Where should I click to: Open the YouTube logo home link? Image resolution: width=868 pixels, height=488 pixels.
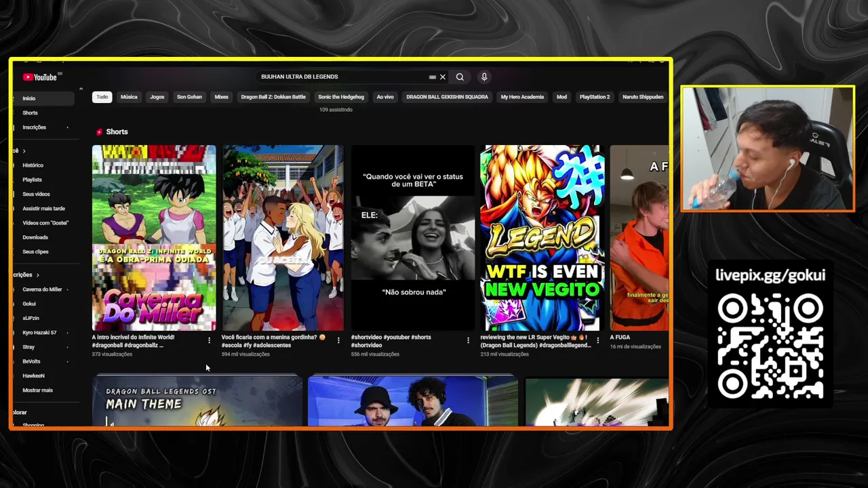(x=40, y=77)
